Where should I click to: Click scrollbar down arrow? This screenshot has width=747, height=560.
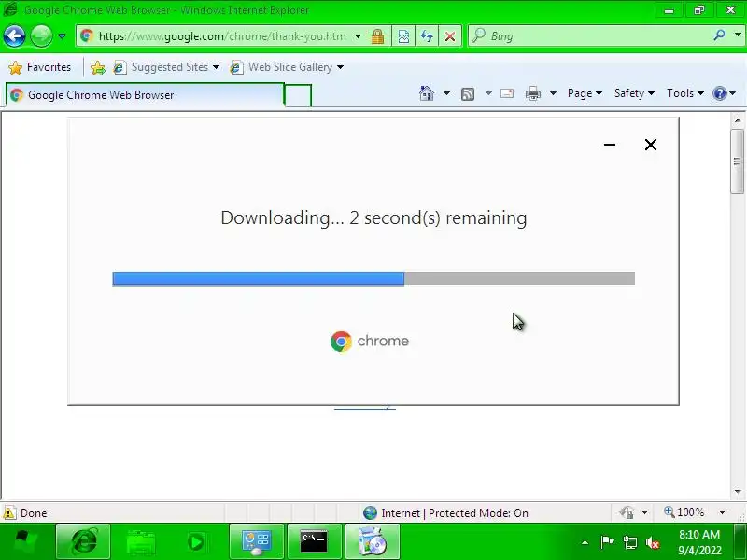738,492
